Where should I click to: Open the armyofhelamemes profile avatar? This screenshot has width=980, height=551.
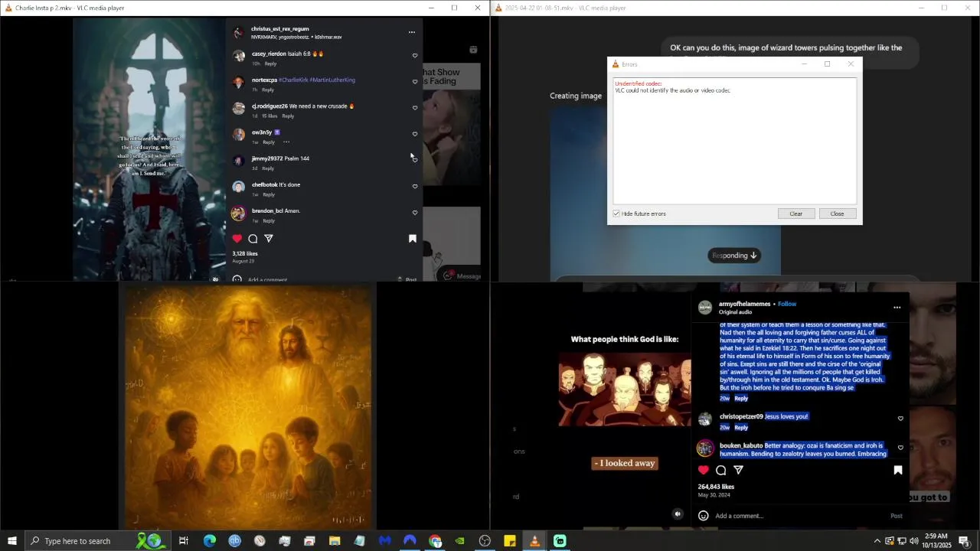click(x=705, y=308)
